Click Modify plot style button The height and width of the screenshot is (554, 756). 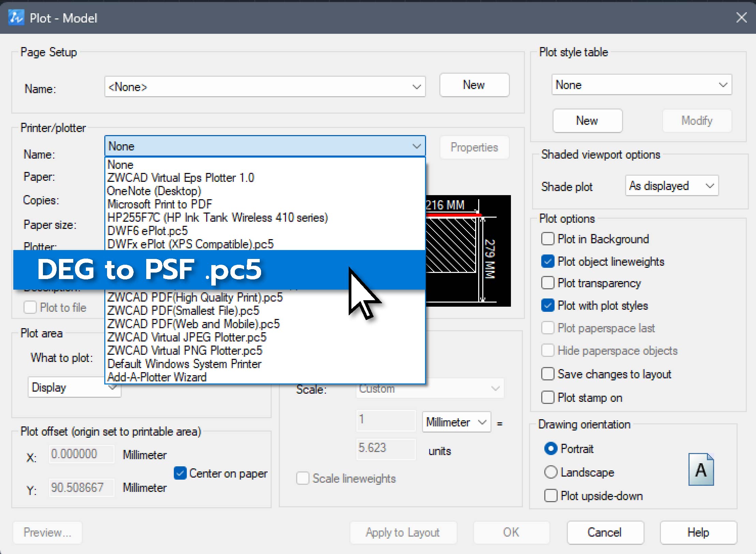click(x=697, y=120)
